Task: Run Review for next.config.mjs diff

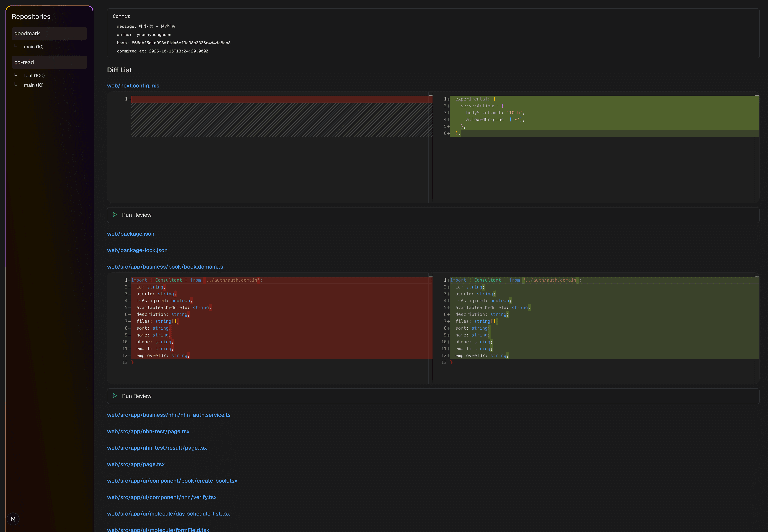Action: [x=137, y=215]
